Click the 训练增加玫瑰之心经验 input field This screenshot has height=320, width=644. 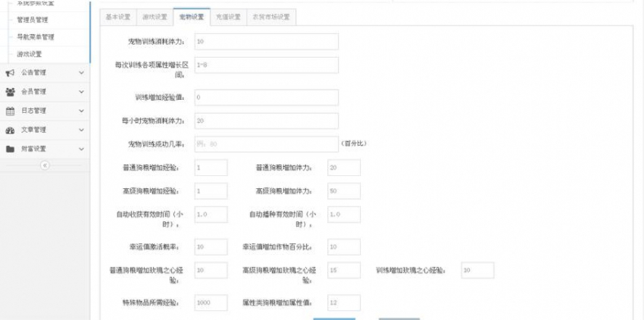478,271
